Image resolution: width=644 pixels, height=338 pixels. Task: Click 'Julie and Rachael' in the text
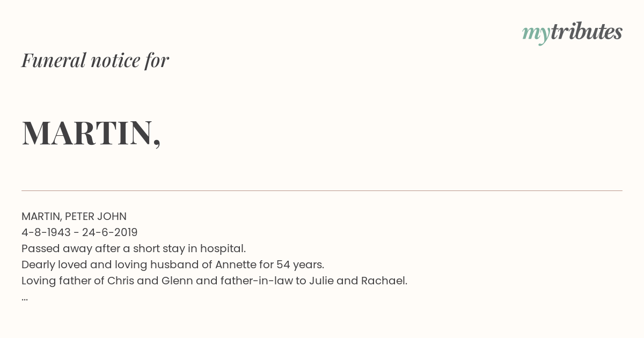pyautogui.click(x=358, y=281)
